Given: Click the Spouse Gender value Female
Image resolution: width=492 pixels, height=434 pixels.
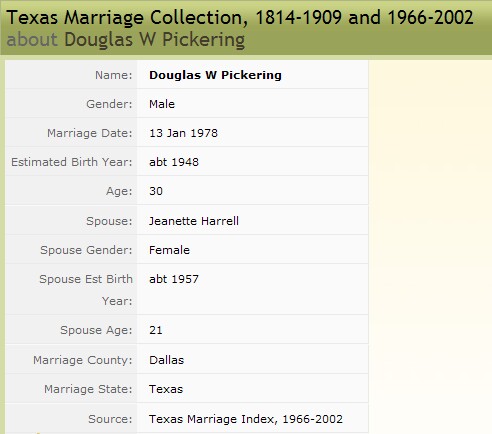Looking at the screenshot, I should 169,250.
